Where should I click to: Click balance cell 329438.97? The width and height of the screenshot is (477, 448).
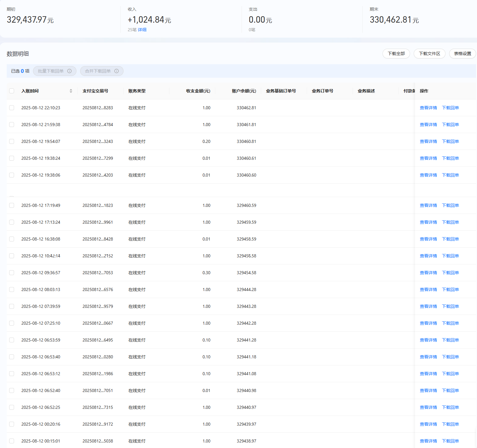tap(246, 441)
